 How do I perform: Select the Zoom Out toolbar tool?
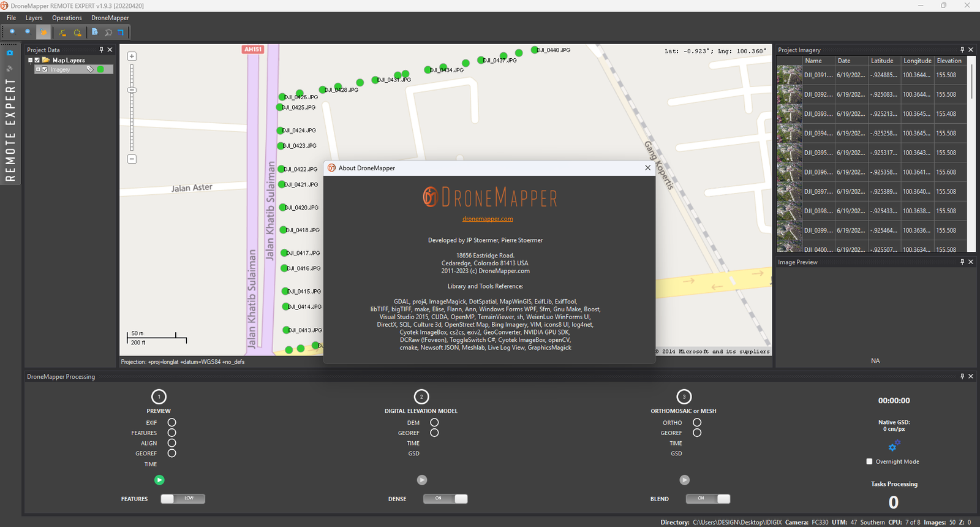click(x=28, y=32)
